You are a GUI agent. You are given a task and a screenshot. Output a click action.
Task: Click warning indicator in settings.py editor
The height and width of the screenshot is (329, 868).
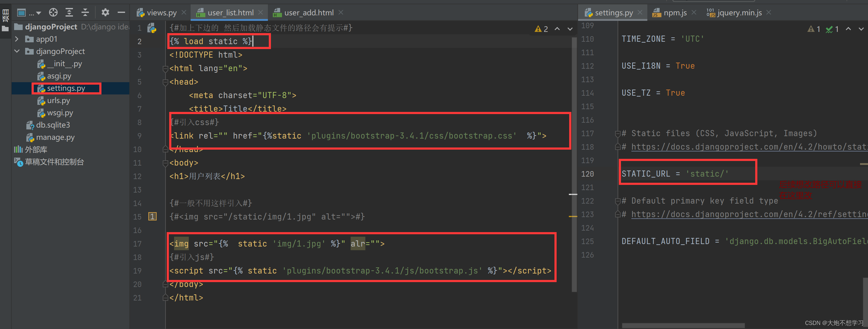[814, 29]
